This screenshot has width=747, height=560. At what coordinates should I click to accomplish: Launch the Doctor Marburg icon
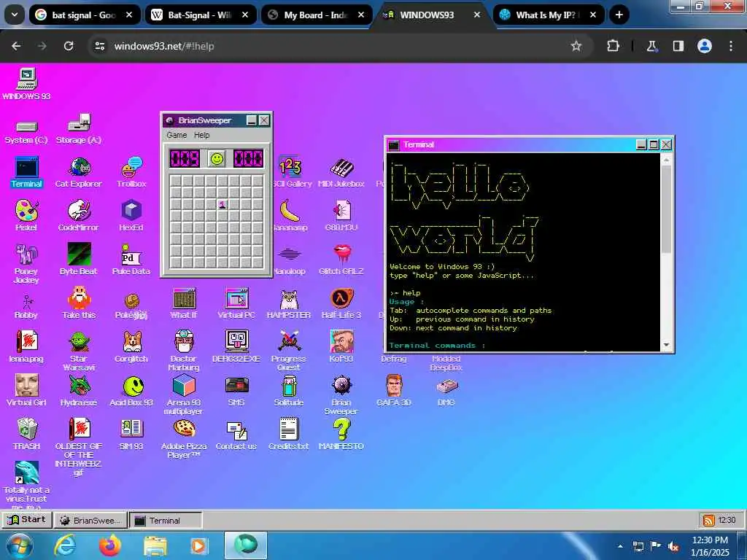pyautogui.click(x=183, y=351)
